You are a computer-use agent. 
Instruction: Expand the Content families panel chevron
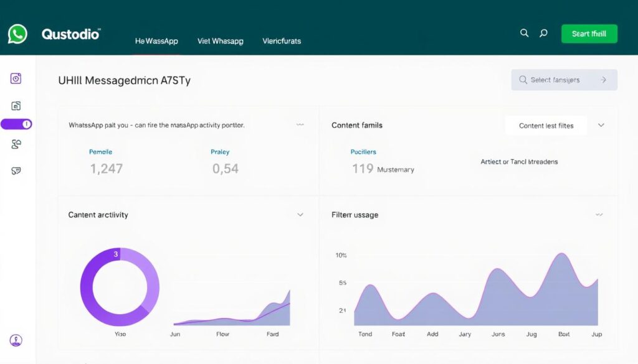[601, 125]
